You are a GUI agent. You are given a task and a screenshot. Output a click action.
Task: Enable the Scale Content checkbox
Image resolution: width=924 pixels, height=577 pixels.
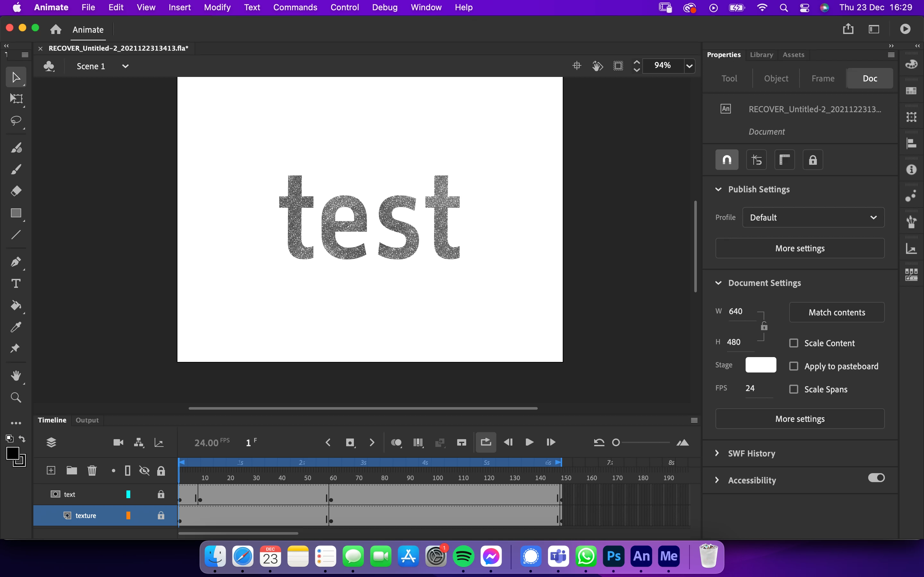click(794, 343)
